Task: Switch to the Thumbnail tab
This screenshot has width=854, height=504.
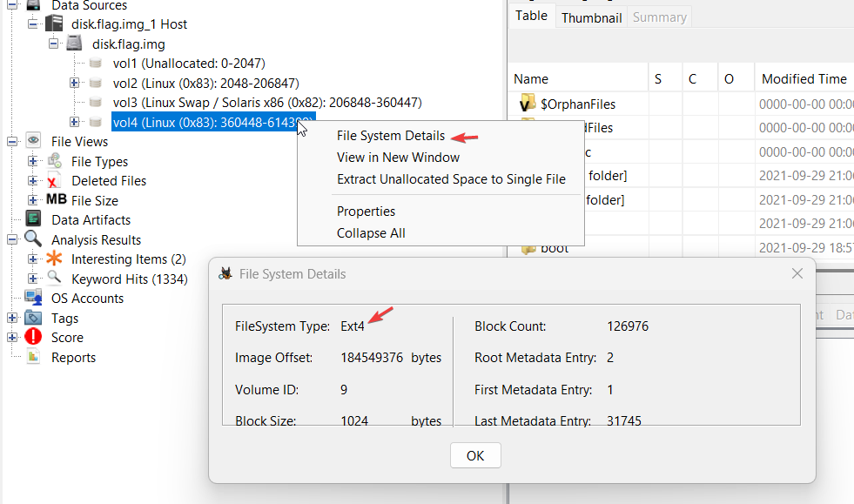Action: pyautogui.click(x=591, y=17)
